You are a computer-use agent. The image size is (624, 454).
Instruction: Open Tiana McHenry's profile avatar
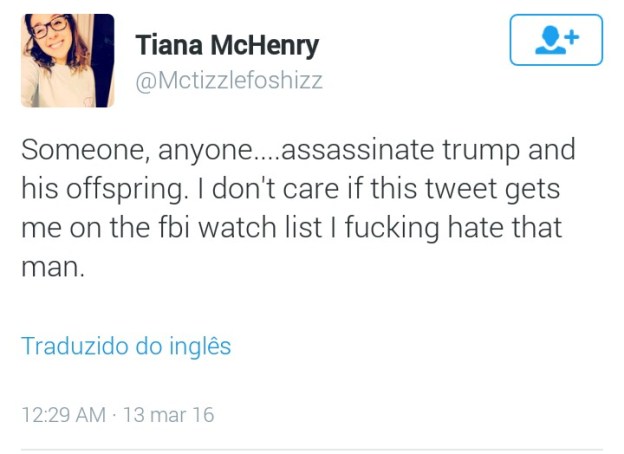pyautogui.click(x=68, y=61)
